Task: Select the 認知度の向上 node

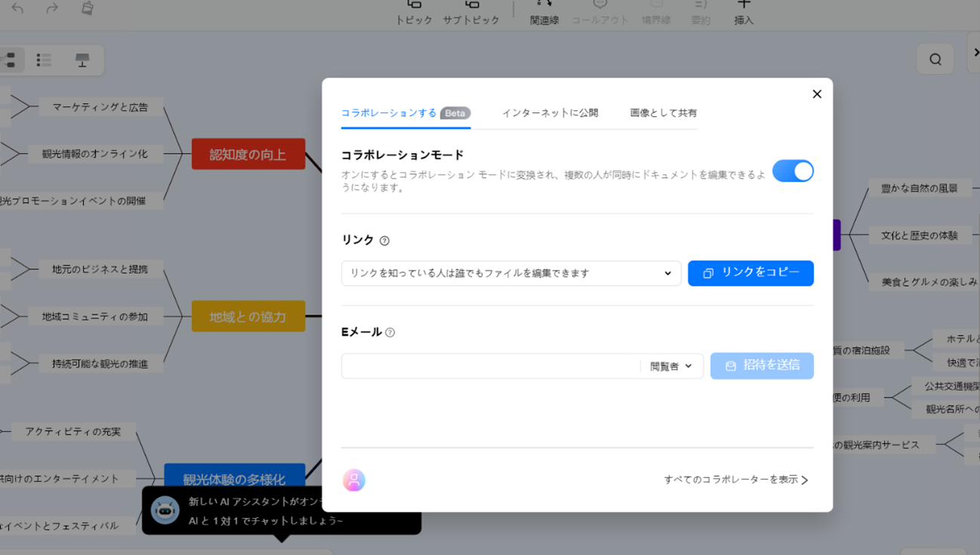Action: (248, 154)
